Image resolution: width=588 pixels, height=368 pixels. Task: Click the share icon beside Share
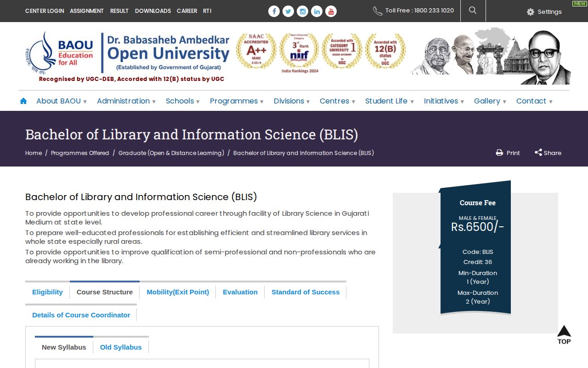tap(538, 152)
